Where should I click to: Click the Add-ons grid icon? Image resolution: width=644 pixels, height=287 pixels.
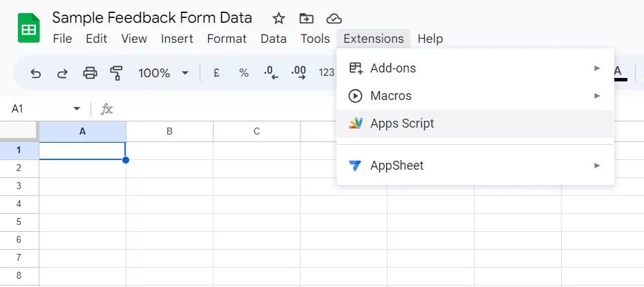pos(356,68)
